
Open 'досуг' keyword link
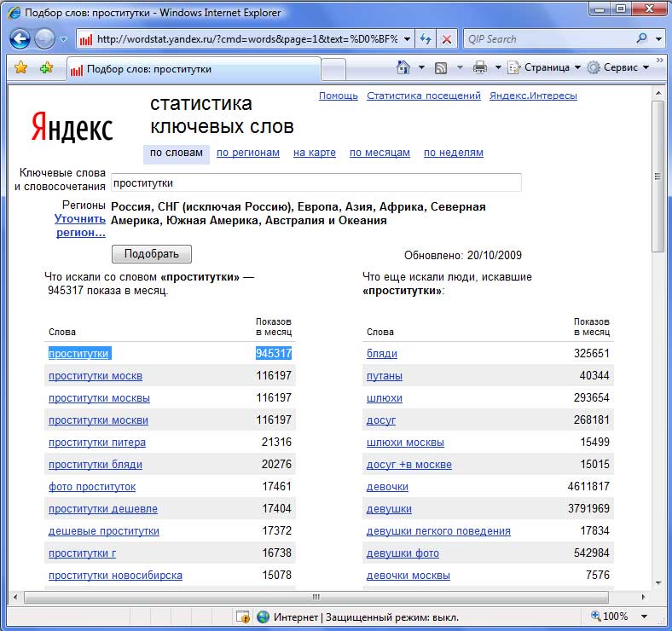point(380,420)
